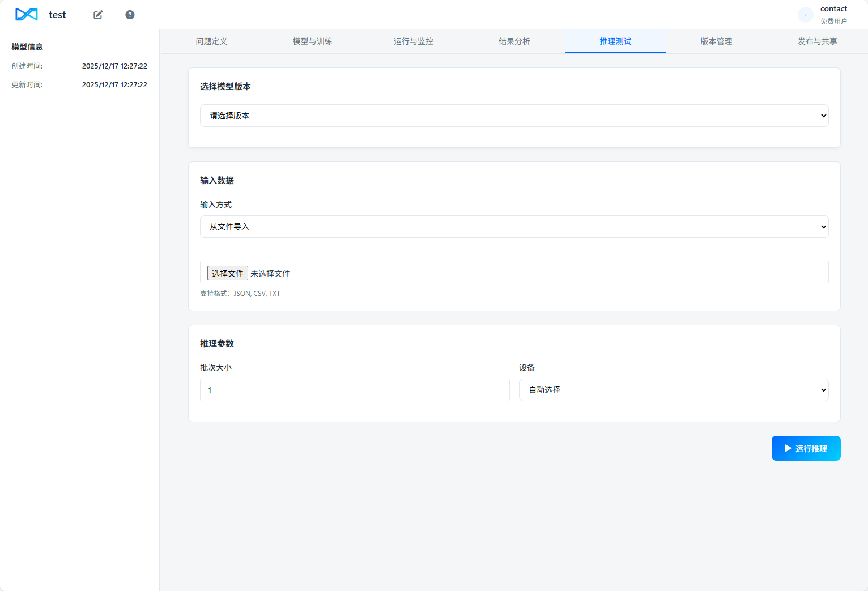Screen dimensions: 868x591
Task: Click the 批次大小 input field
Action: click(x=355, y=390)
